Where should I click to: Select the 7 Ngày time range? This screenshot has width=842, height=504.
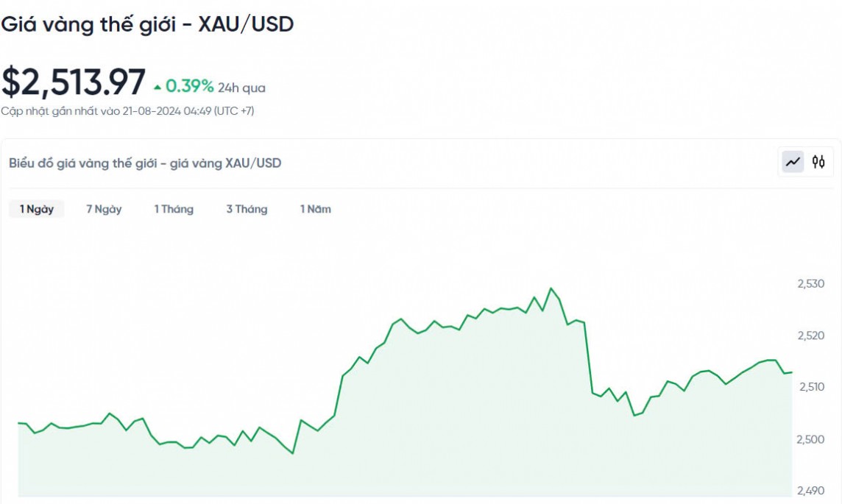click(104, 209)
